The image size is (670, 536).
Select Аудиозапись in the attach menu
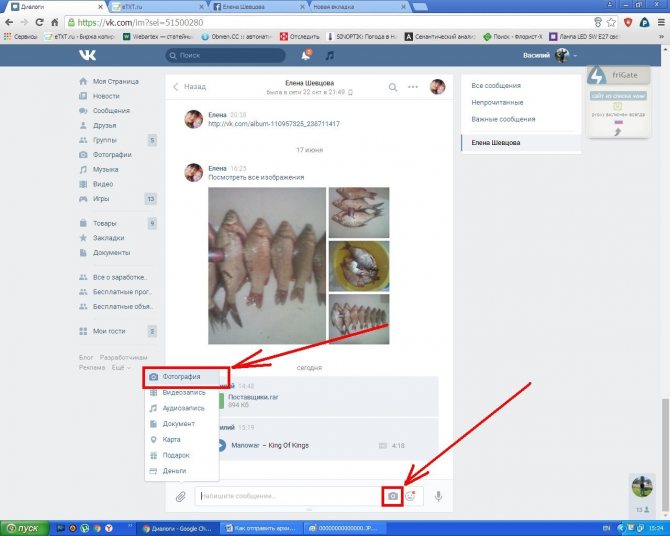coord(182,408)
